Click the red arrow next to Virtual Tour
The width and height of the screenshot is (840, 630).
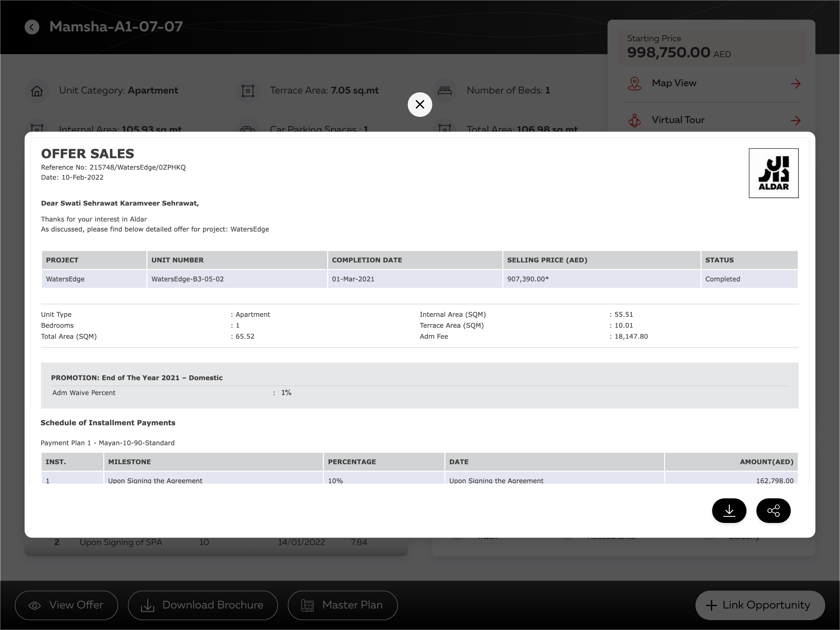coord(795,121)
